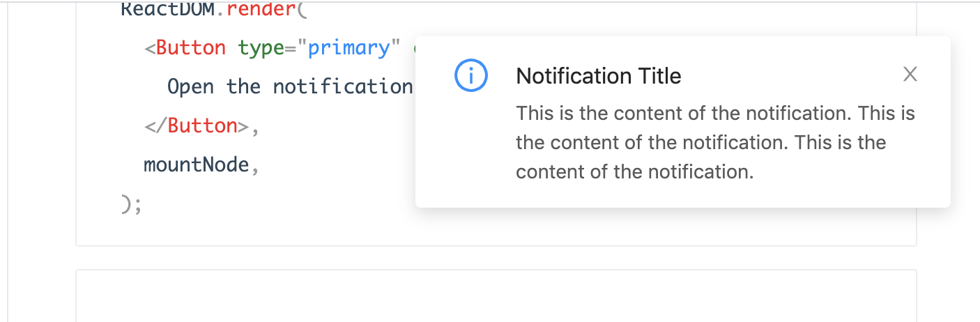Click the "mountNode" argument in code

(x=195, y=165)
